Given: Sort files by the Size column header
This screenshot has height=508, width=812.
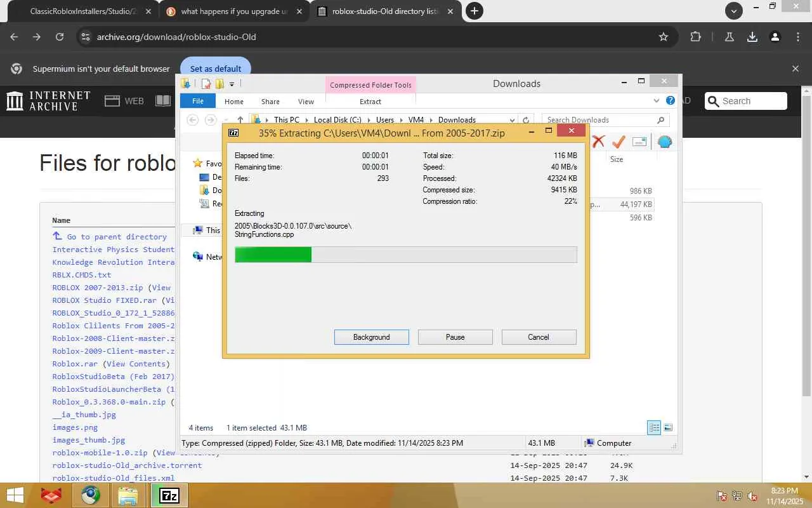Looking at the screenshot, I should pyautogui.click(x=617, y=159).
